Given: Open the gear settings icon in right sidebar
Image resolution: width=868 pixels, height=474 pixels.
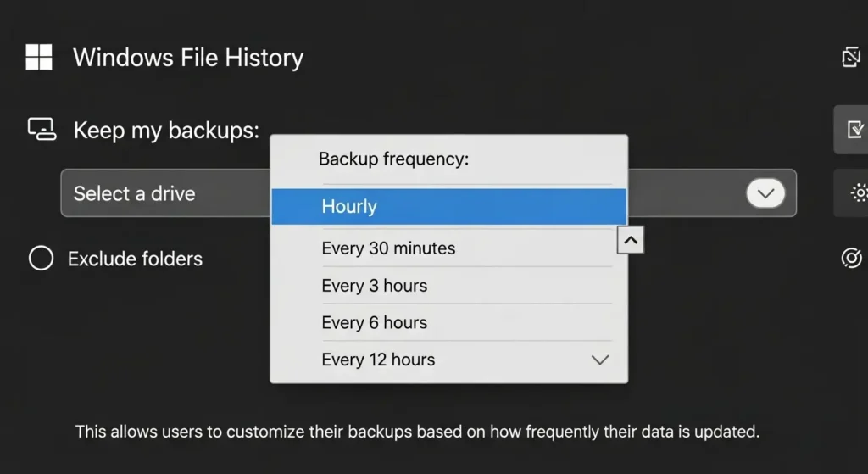Looking at the screenshot, I should 860,192.
